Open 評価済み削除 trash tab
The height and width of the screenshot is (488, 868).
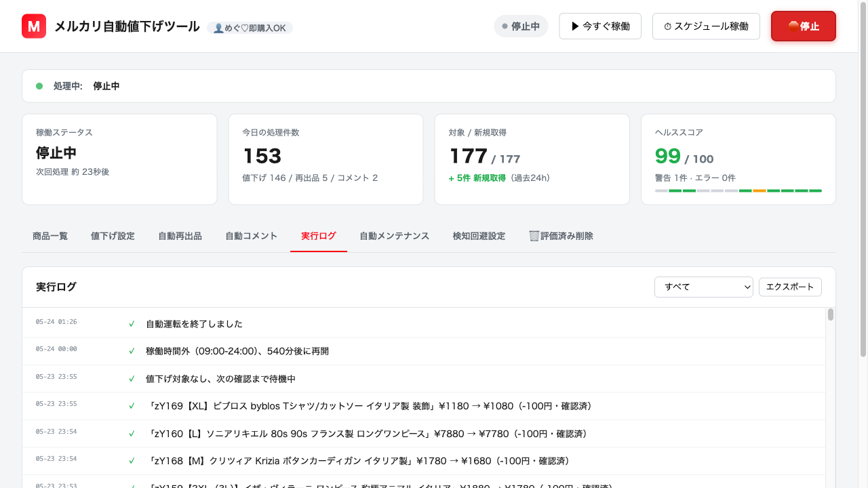point(561,236)
